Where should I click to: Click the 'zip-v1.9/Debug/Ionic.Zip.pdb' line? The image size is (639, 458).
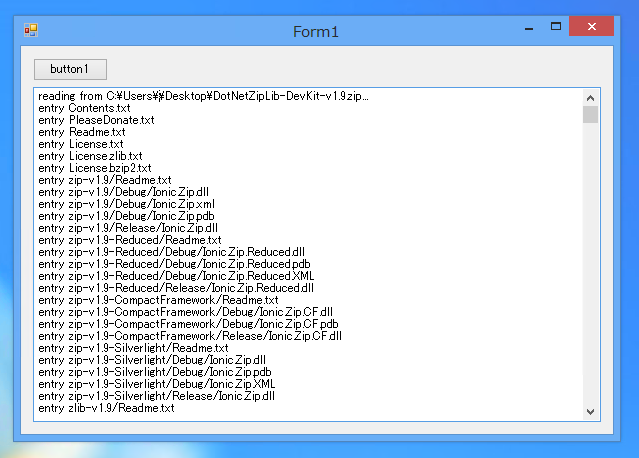coord(126,216)
